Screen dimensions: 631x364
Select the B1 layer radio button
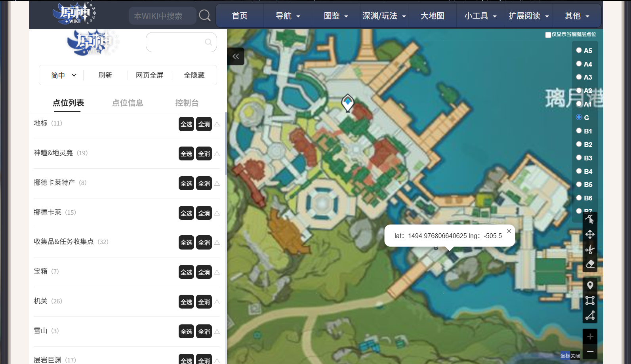click(579, 131)
